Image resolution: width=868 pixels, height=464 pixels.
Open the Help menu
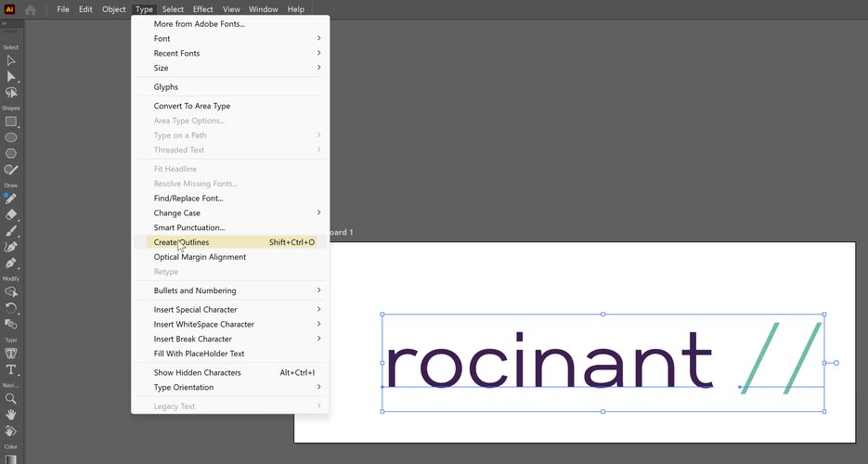click(295, 9)
